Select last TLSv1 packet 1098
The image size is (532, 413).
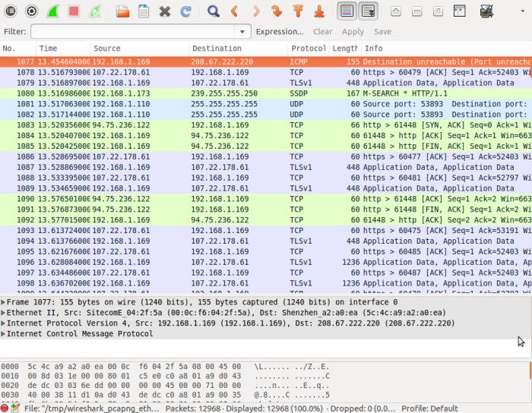point(266,283)
